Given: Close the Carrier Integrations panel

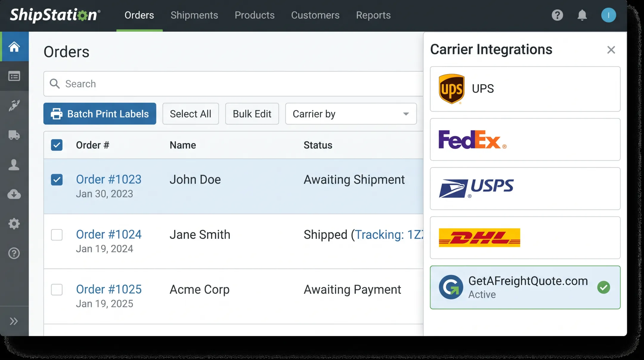Looking at the screenshot, I should pos(611,50).
